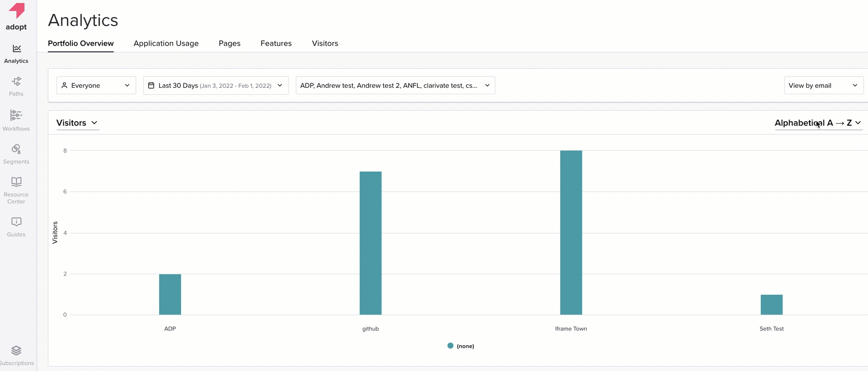This screenshot has height=371, width=868.
Task: Open the Everyone segment dropdown
Action: click(x=96, y=85)
